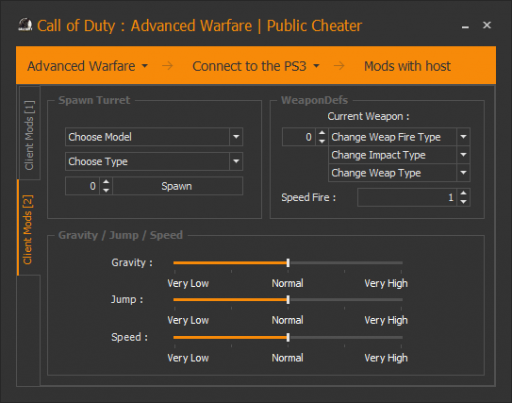Click the Gravity slider handle
512x403 pixels.
tap(288, 263)
